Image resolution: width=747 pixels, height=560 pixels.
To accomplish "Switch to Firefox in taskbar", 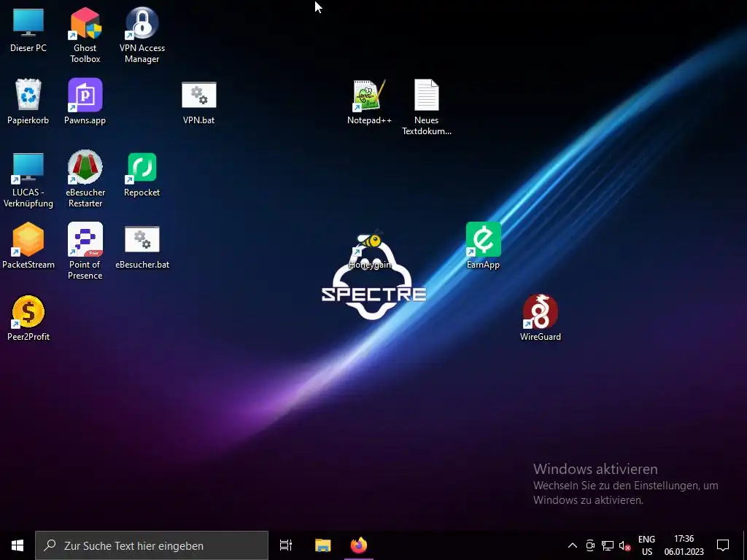I will coord(359,545).
